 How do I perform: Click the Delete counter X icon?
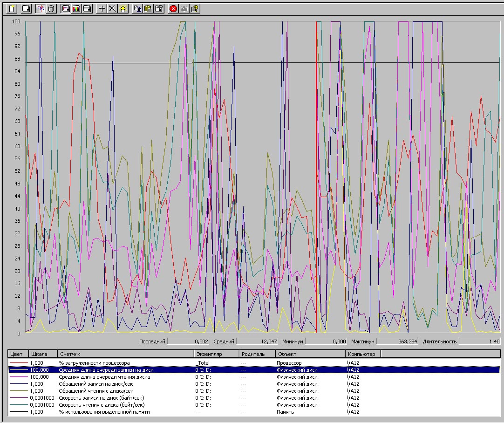112,8
